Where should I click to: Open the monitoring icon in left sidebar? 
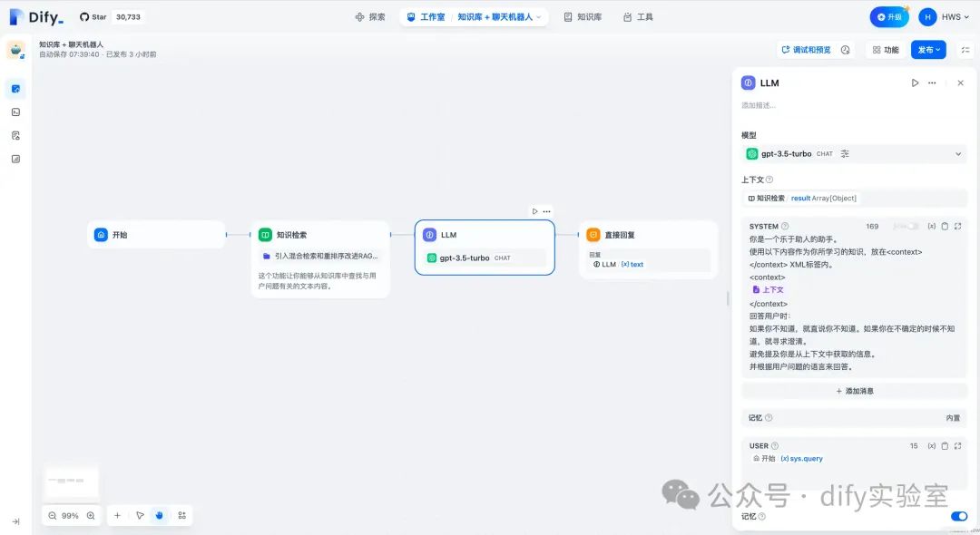[x=15, y=160]
